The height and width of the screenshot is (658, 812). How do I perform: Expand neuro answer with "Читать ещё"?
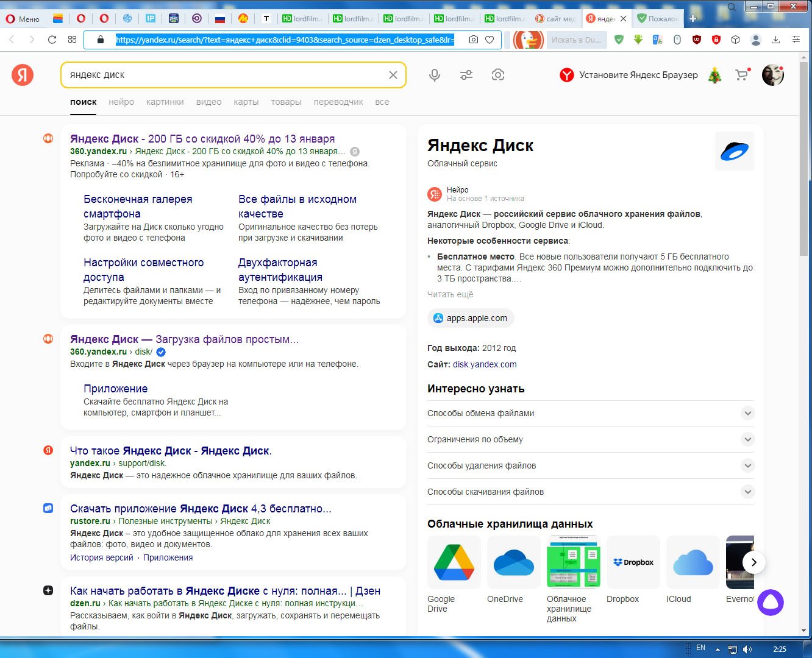coord(451,294)
